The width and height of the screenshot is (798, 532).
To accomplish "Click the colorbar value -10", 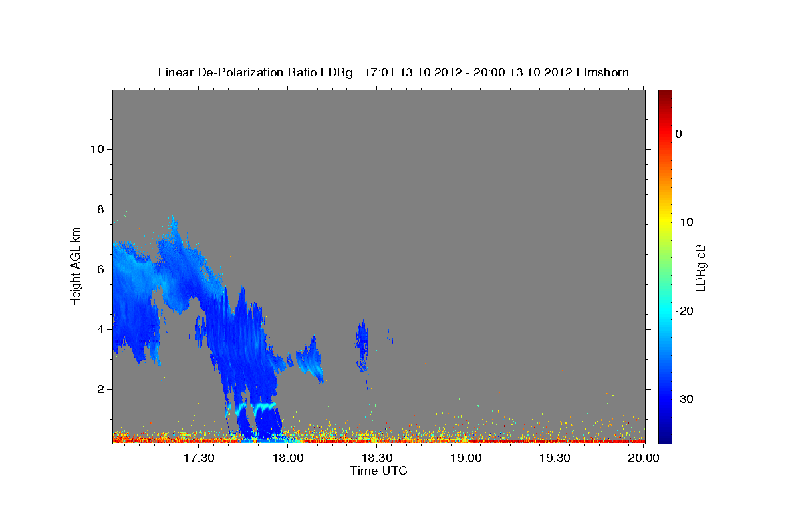I will tap(685, 222).
